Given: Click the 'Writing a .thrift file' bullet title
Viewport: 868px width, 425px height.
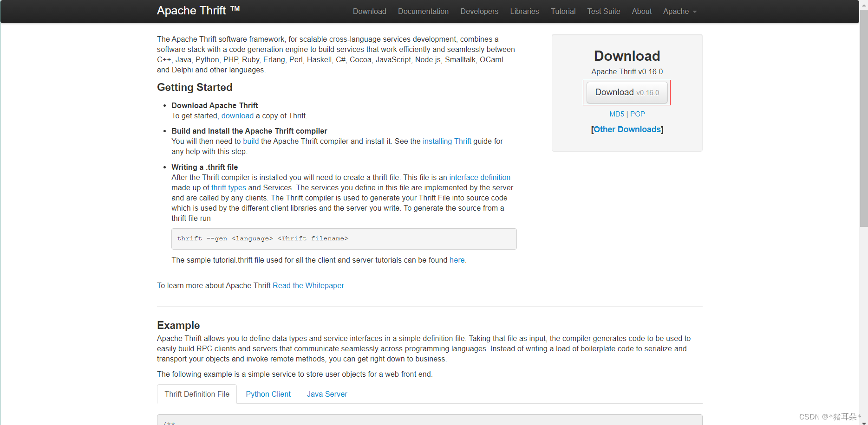Looking at the screenshot, I should tap(204, 167).
